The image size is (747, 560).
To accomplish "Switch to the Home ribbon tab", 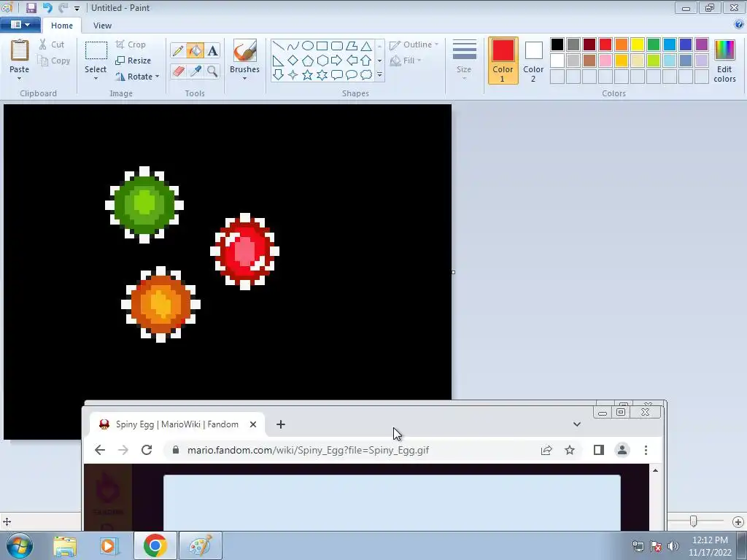I will pyautogui.click(x=62, y=26).
